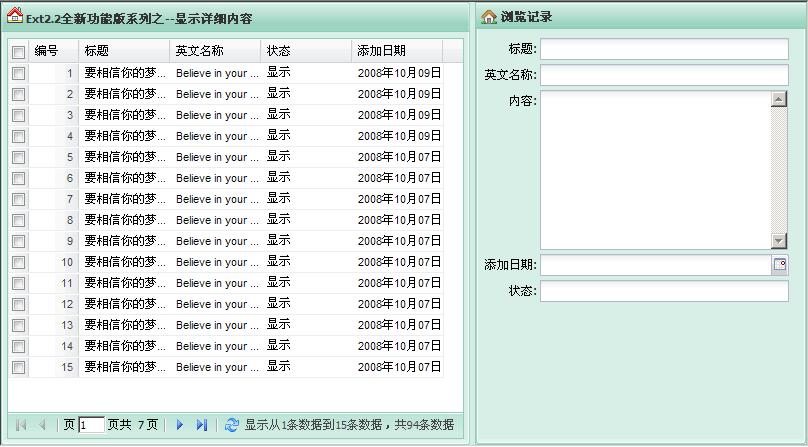Click the Ext2.2全新功能版系列 panel title
The height and width of the screenshot is (447, 808).
[x=139, y=19]
